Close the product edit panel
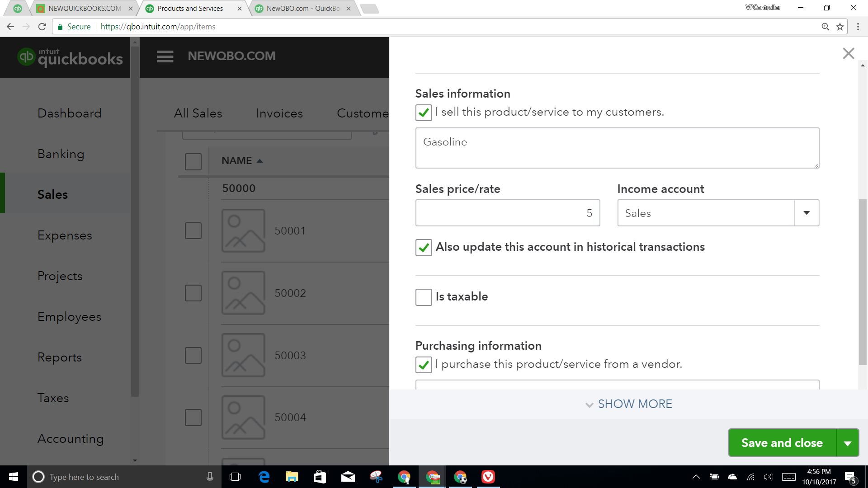Image resolution: width=868 pixels, height=488 pixels. click(848, 54)
